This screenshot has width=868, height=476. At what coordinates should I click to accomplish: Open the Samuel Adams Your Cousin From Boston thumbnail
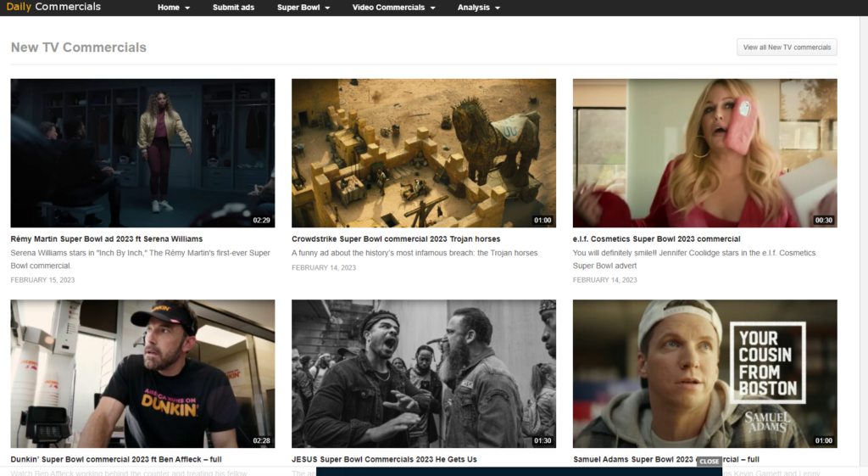coord(704,373)
